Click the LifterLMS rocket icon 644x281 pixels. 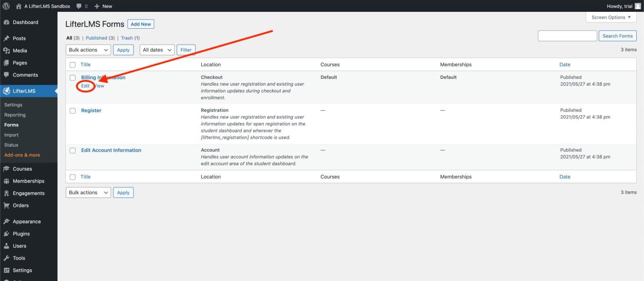point(6,91)
